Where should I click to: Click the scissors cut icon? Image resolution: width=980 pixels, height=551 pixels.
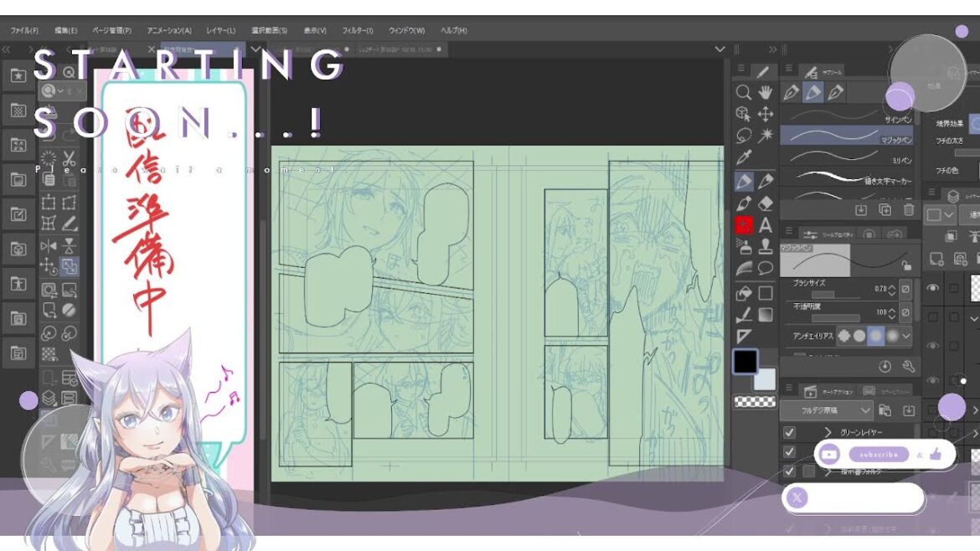coord(70,158)
